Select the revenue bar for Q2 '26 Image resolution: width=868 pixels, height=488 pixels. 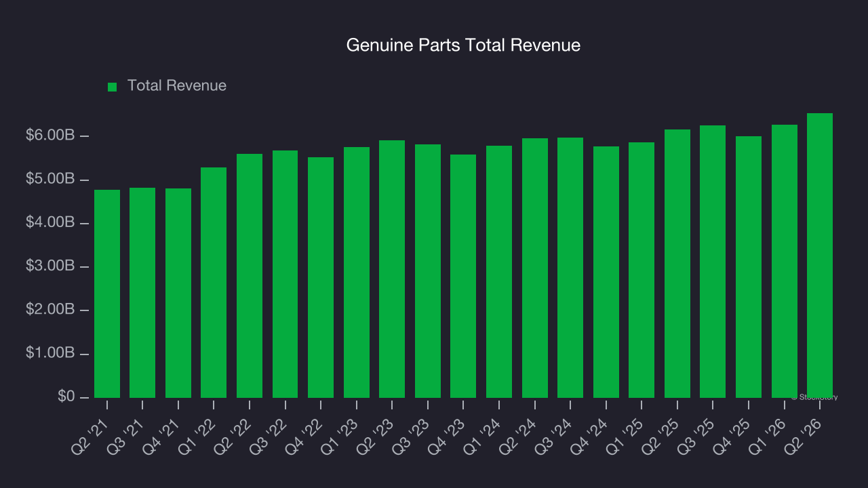(820, 256)
